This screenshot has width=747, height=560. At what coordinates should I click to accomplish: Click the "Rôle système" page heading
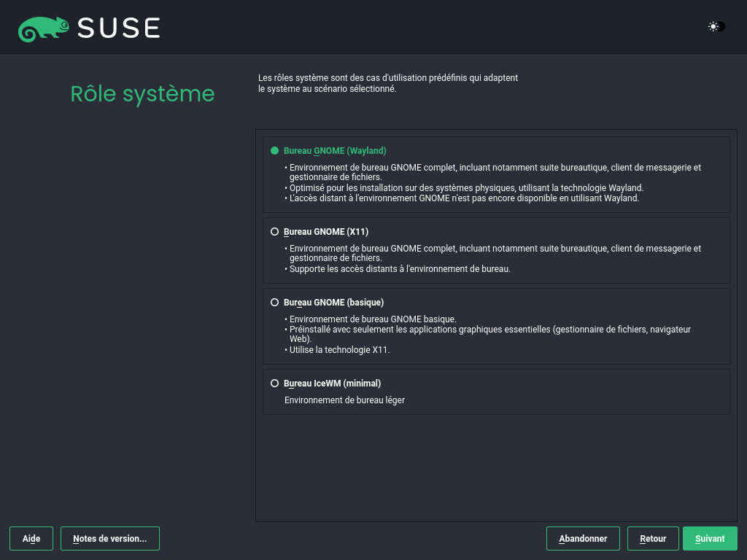click(142, 94)
